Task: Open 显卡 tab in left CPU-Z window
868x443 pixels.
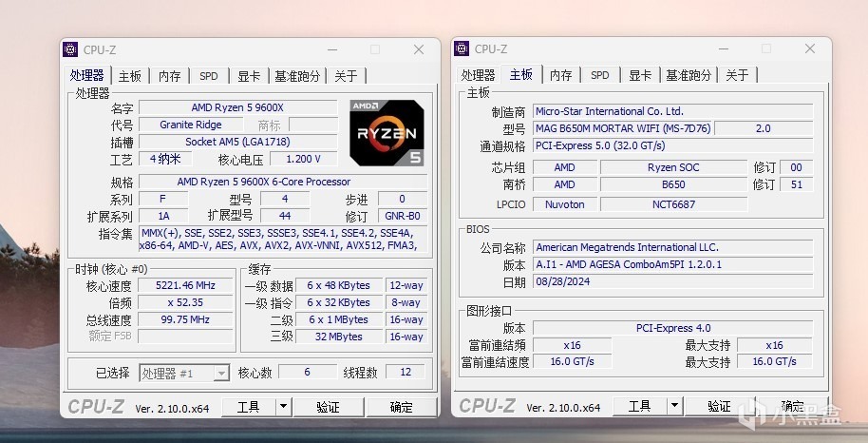Action: [x=249, y=76]
